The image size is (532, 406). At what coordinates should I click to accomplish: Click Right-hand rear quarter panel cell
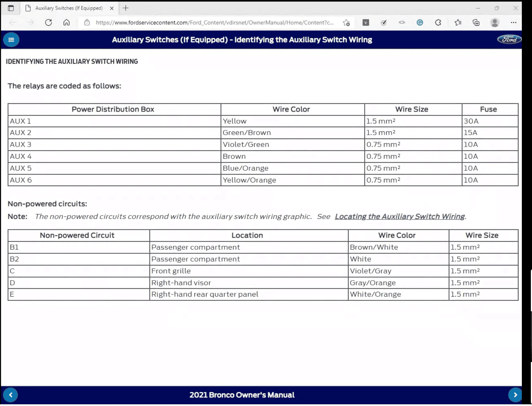[x=249, y=294]
